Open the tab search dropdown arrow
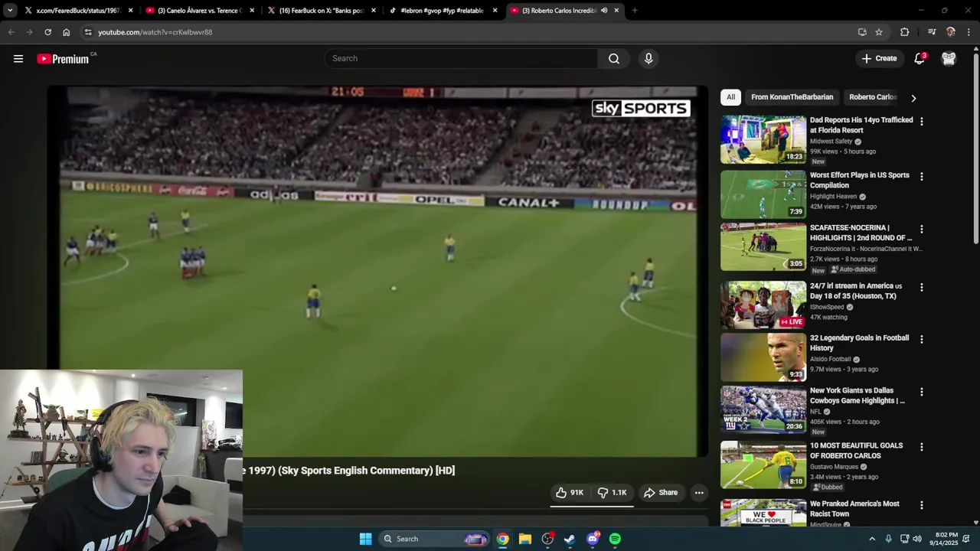980x551 pixels. 10,11
